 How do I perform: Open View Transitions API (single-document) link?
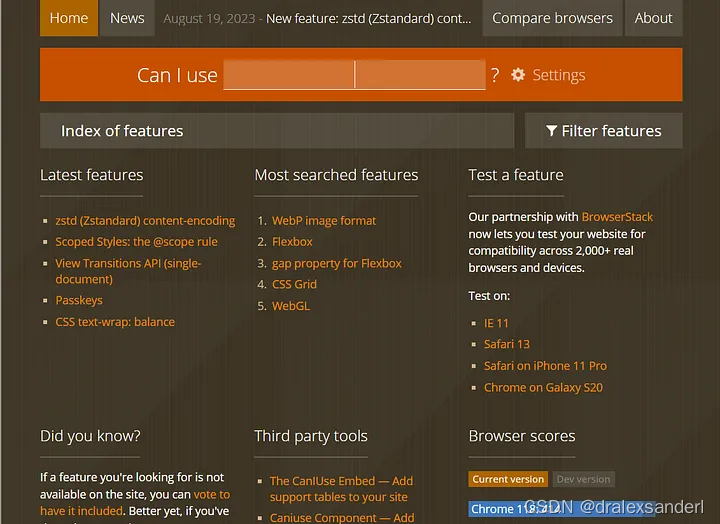(128, 271)
